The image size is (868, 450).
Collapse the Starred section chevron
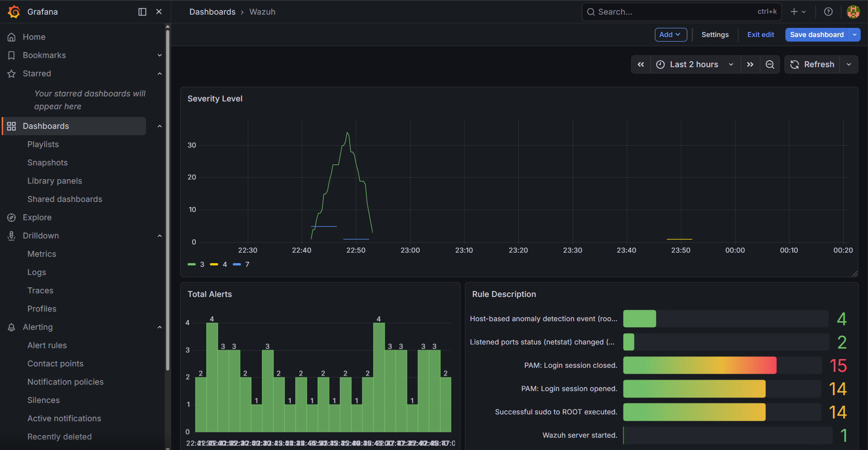[160, 74]
